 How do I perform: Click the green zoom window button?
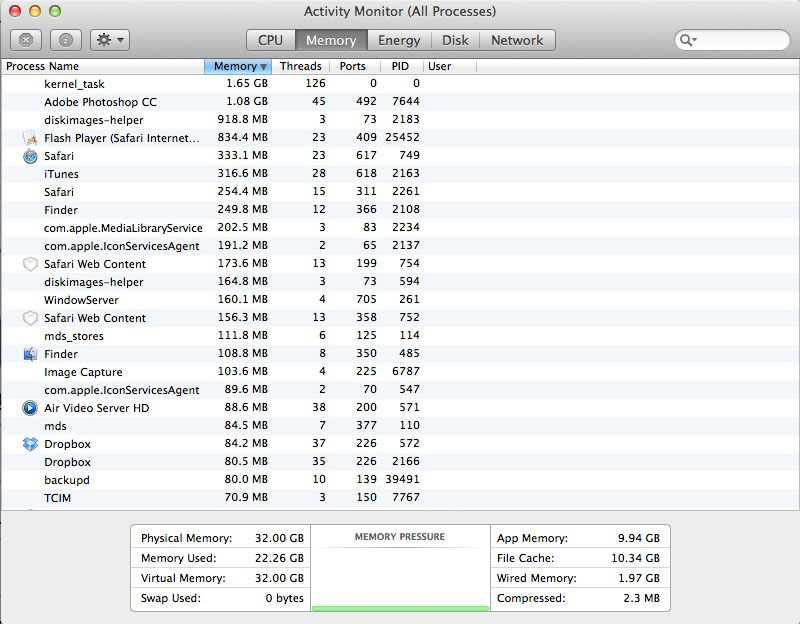55,11
